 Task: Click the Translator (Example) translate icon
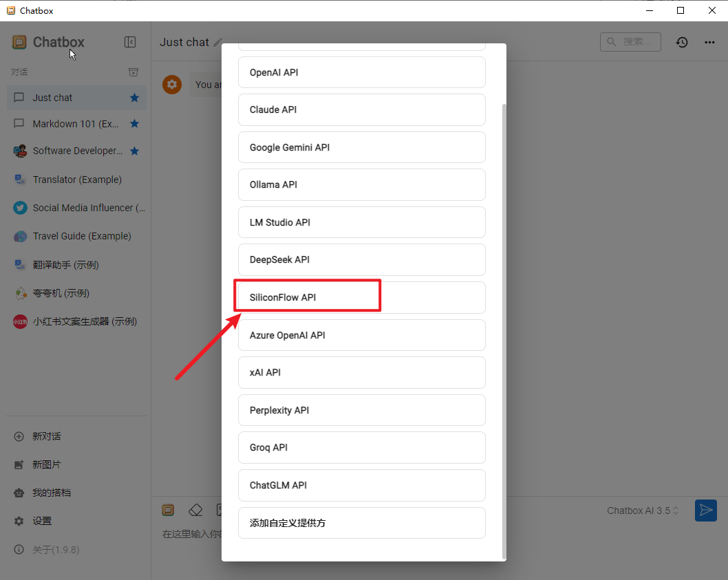[x=20, y=180]
